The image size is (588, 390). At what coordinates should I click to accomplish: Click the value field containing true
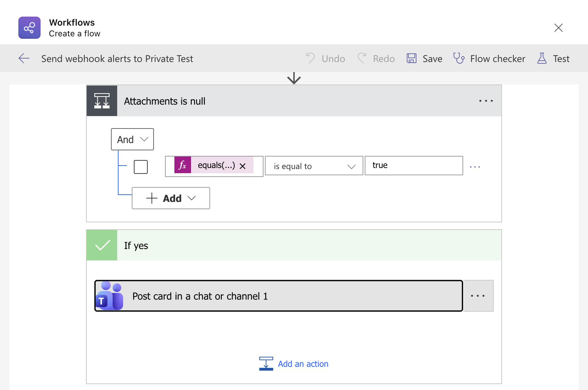pos(414,166)
